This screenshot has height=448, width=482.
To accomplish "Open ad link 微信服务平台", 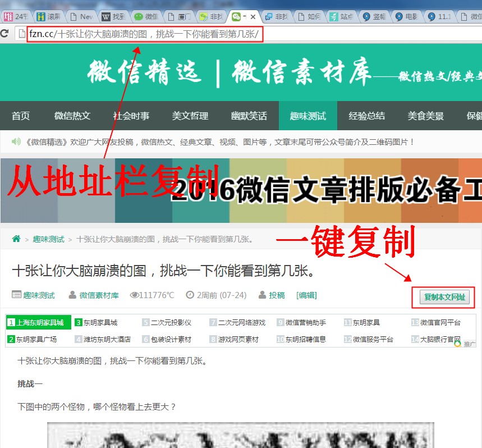I will (x=373, y=340).
